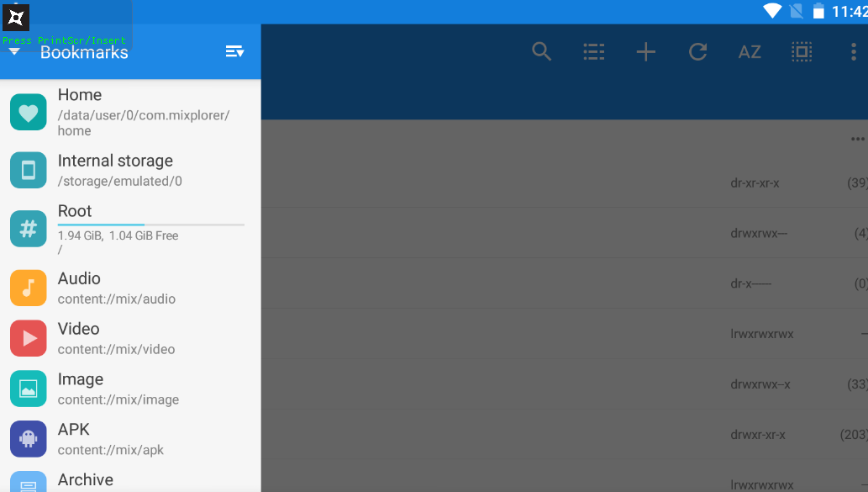Screen dimensions: 868x492
Task: Click the Root storage usage bar
Action: click(151, 225)
